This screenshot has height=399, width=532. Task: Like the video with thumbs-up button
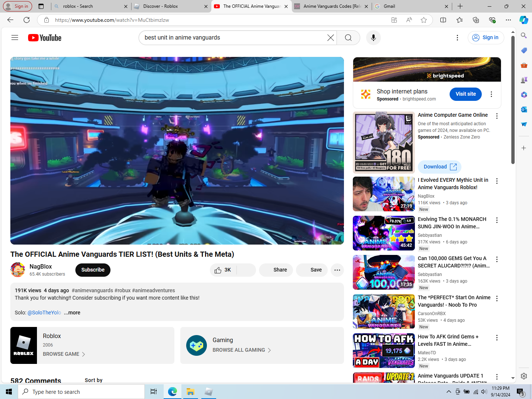click(x=223, y=270)
